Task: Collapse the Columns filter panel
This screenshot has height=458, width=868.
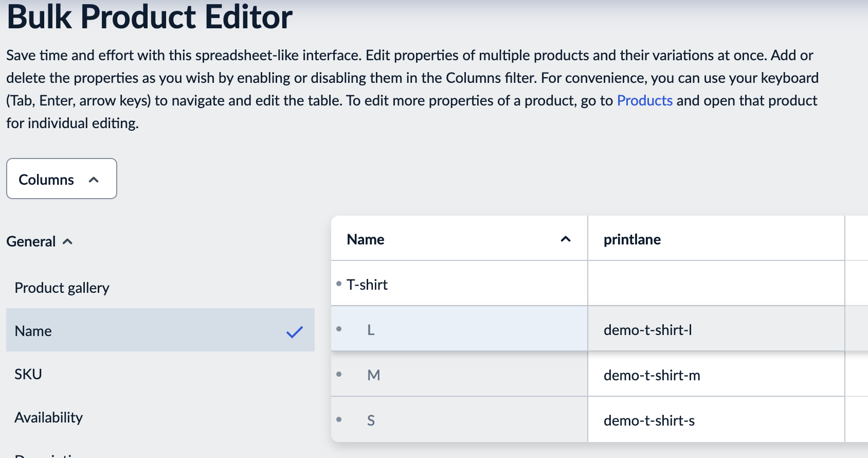Action: pyautogui.click(x=61, y=179)
